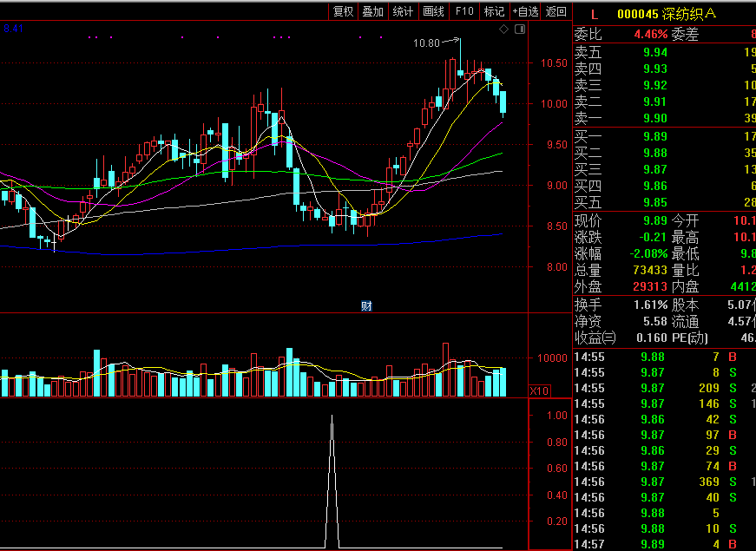Click 净资 value 5.58
The width and height of the screenshot is (756, 551).
pos(655,322)
